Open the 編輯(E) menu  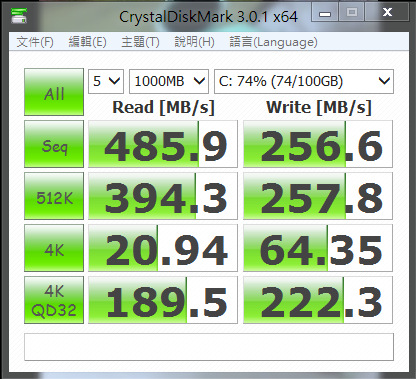(x=87, y=42)
